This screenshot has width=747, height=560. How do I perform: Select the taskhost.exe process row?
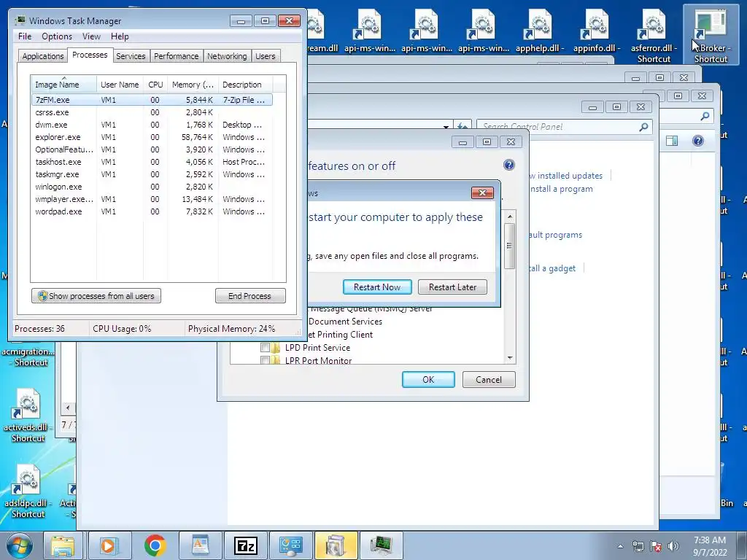tap(152, 162)
